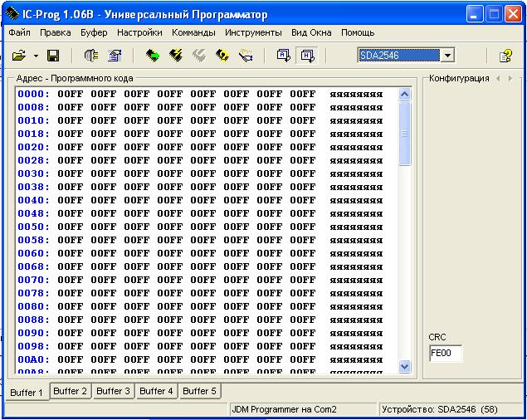The width and height of the screenshot is (527, 420).
Task: Click the CRC value field FE00
Action: 446,353
